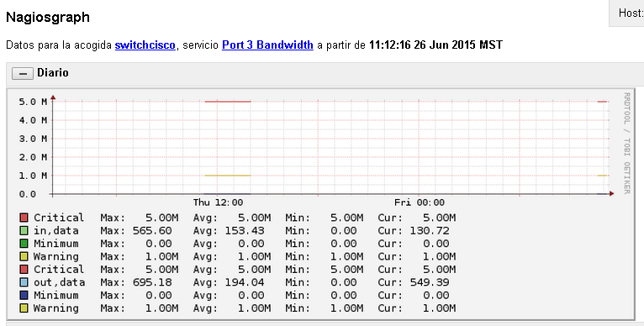This screenshot has width=644, height=326.
Task: Click the light blue out,data legend swatch
Action: click(24, 282)
